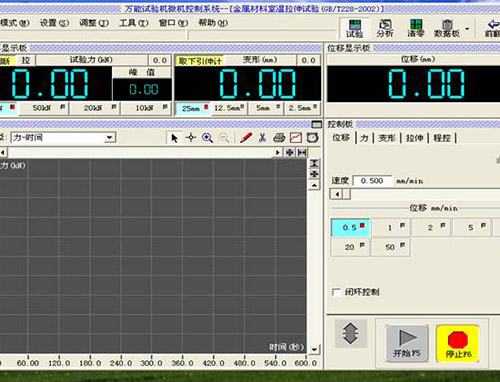This screenshot has height=382, width=500.
Task: Click the chart horizontal scrollbar right arrow
Action: coord(278,153)
